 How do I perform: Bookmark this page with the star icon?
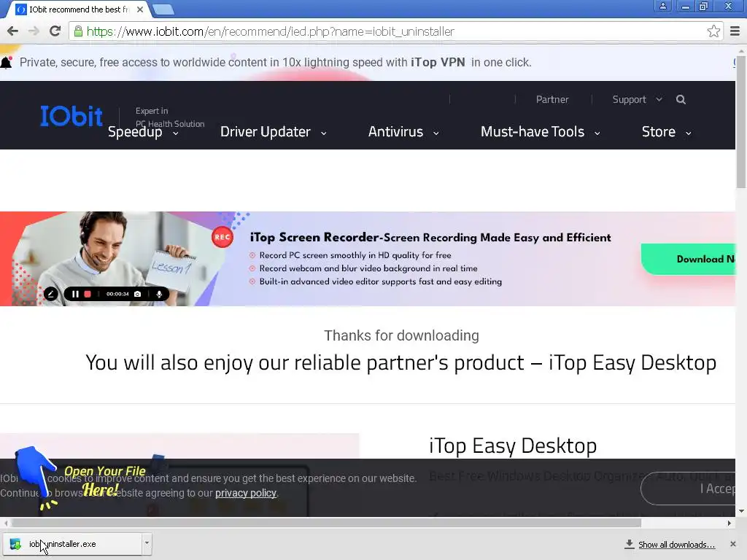tap(713, 31)
